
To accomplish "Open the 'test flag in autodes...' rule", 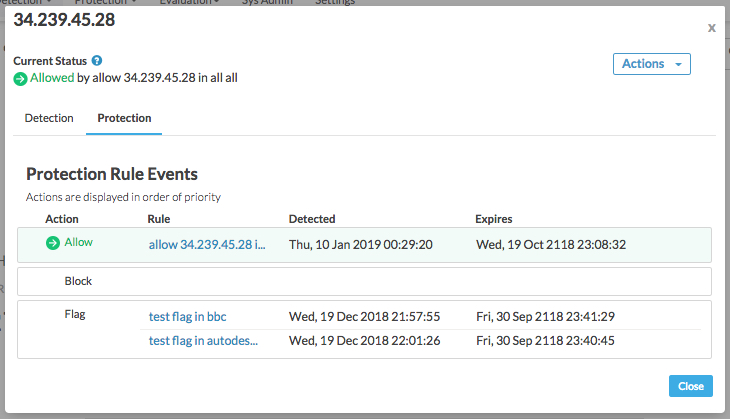I will 203,340.
